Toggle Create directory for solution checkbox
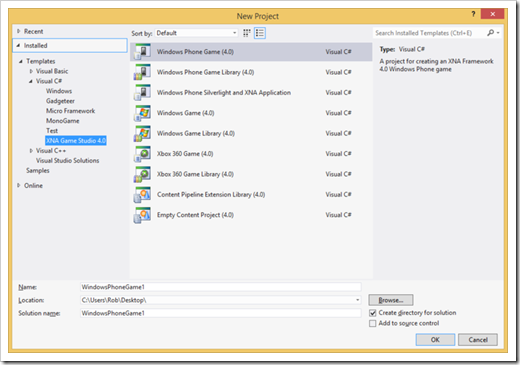 pos(373,313)
